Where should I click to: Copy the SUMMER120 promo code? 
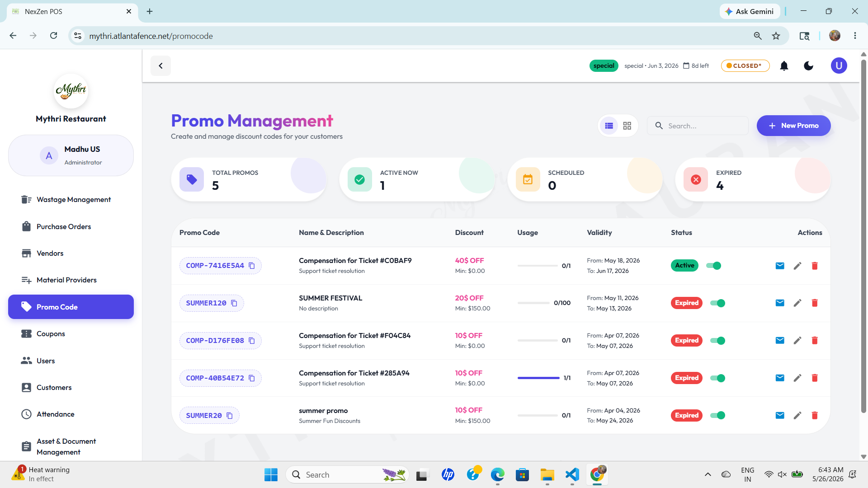coord(234,303)
